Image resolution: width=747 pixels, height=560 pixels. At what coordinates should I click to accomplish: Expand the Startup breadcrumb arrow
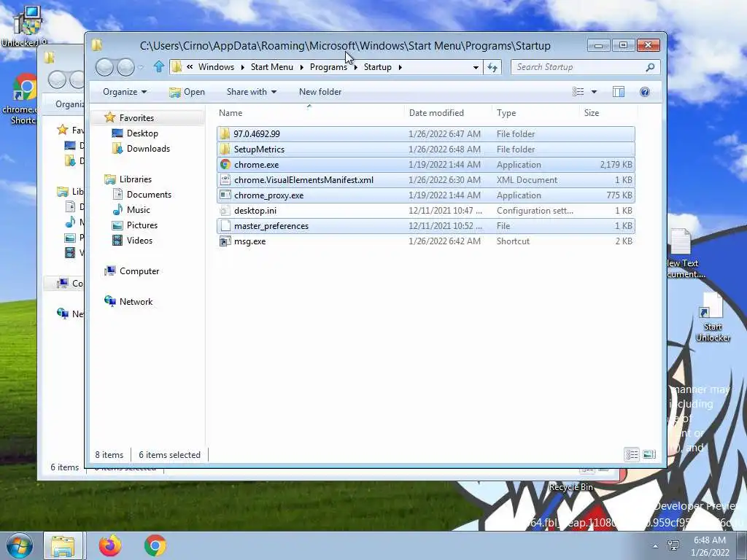(x=400, y=67)
